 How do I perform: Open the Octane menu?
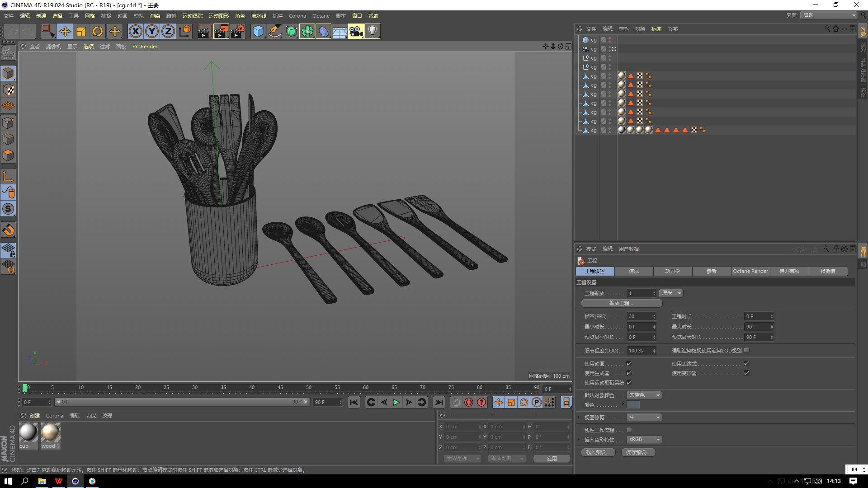point(321,16)
